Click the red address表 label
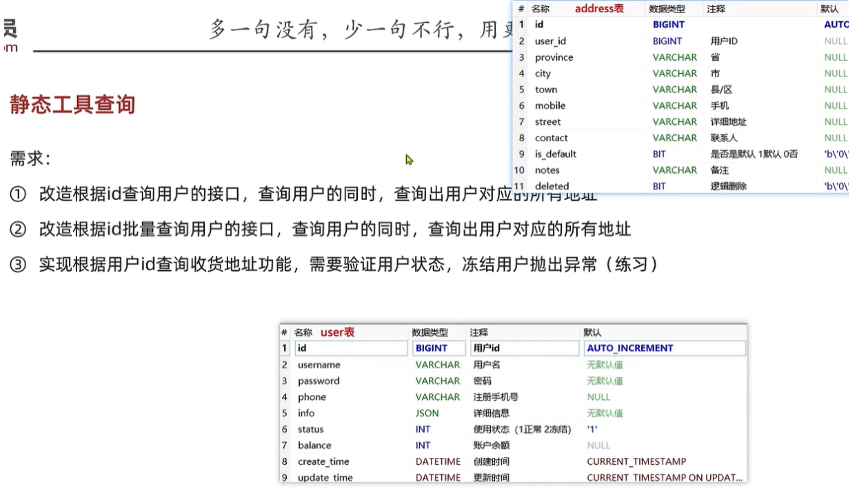This screenshot has height=493, width=868. (599, 9)
